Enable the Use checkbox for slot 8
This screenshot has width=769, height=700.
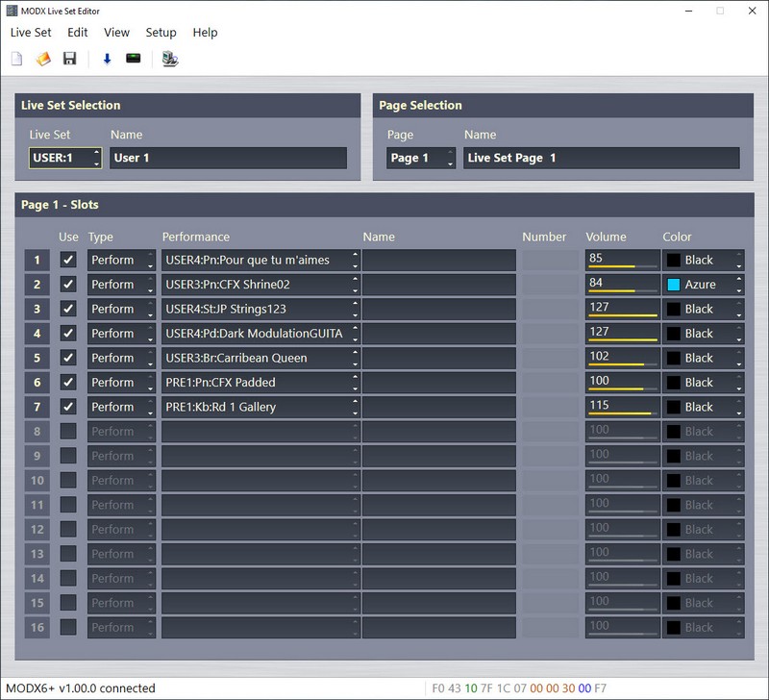click(x=68, y=432)
